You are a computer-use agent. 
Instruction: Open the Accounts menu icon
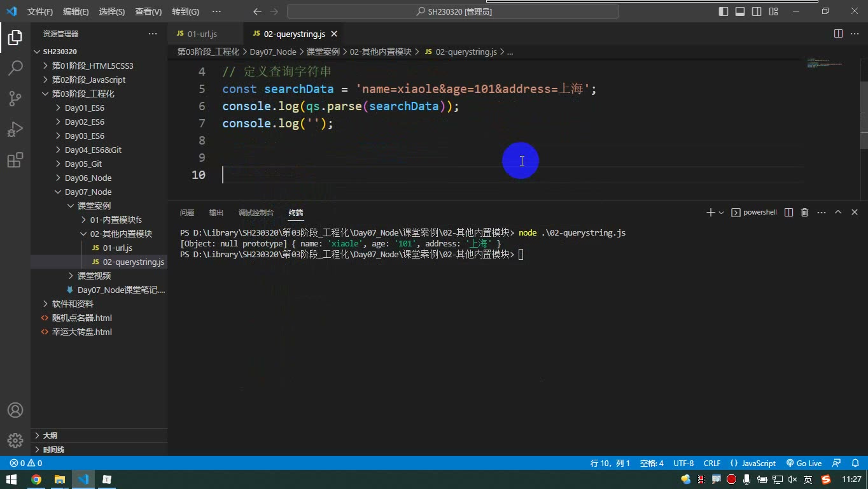[15, 410]
